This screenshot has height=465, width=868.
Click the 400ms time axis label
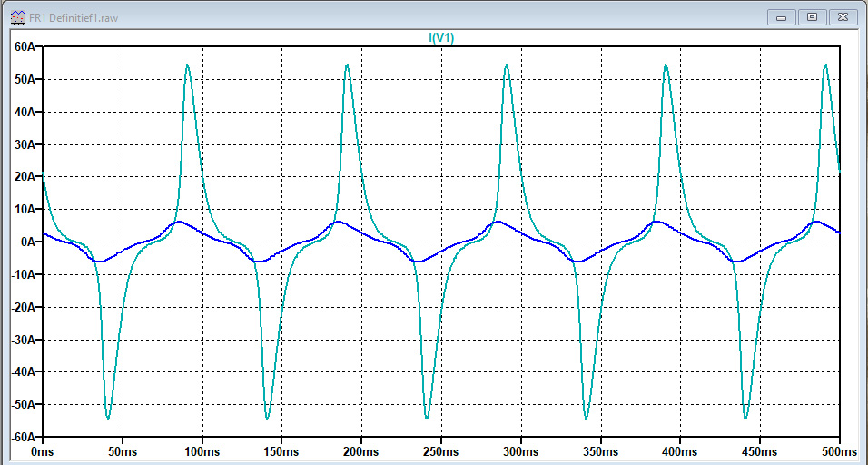(680, 451)
